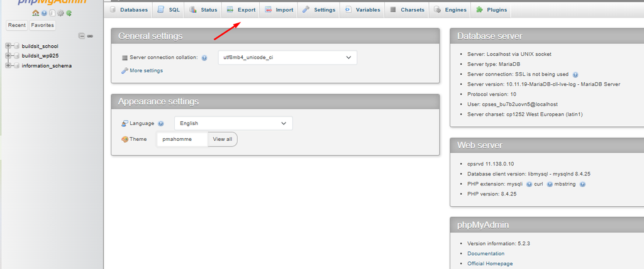This screenshot has height=269, width=644.
Task: Open the Plugins tab
Action: tap(491, 10)
